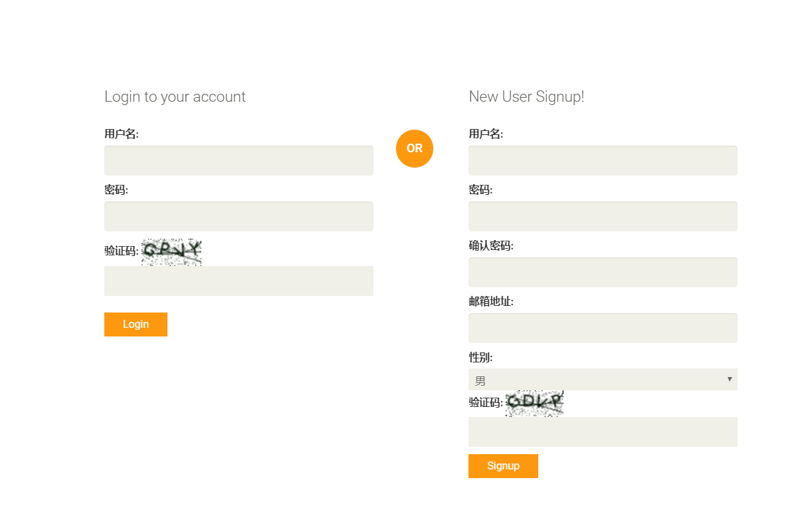Click the "Login to your account" heading
Image resolution: width=812 pixels, height=522 pixels.
point(175,97)
